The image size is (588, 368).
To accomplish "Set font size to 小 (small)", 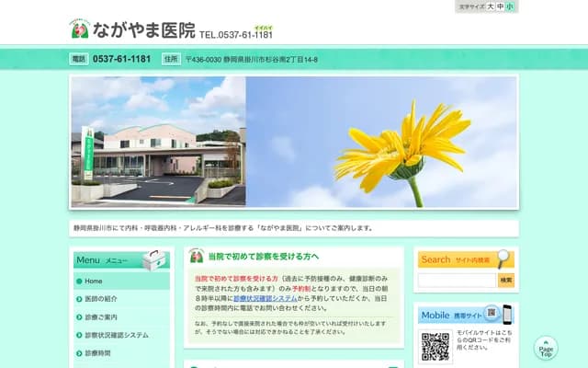I will (x=510, y=6).
